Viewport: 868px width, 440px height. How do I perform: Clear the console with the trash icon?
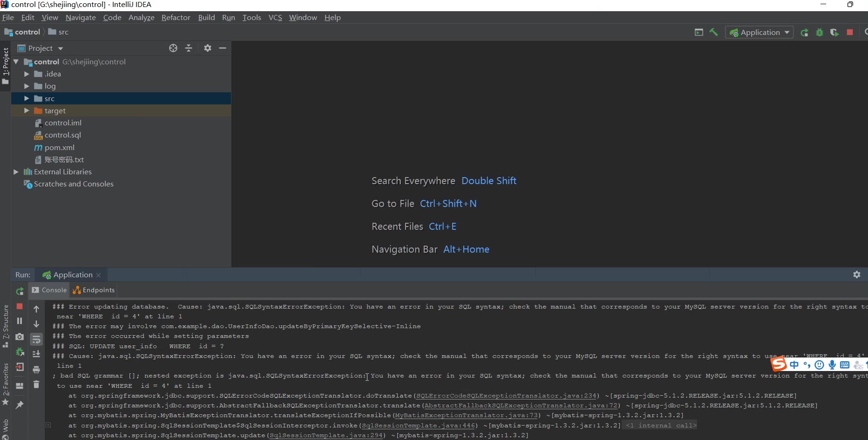[36, 385]
